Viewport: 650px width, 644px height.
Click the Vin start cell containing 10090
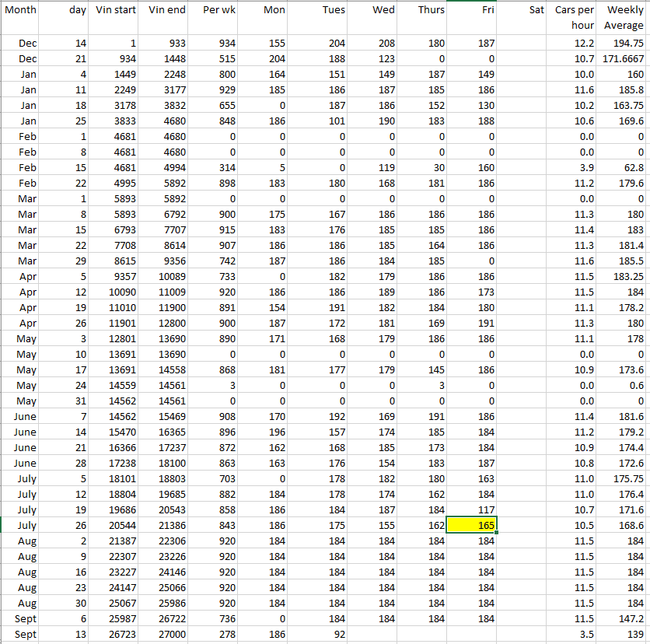point(116,292)
